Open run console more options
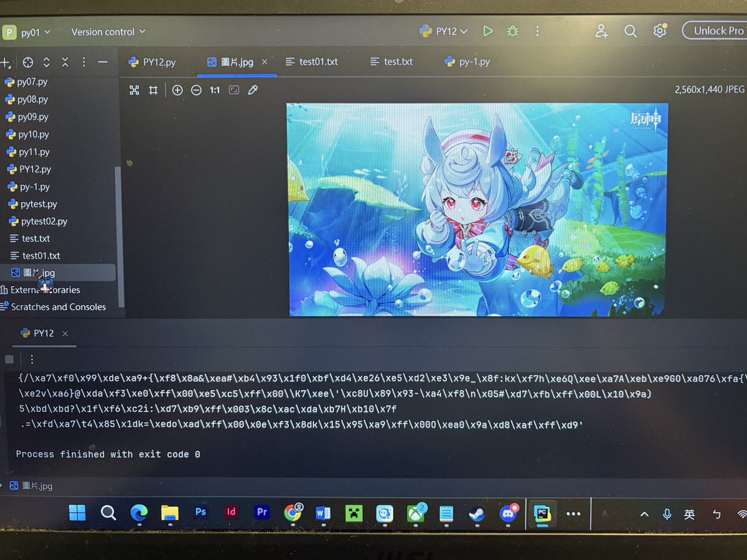 (x=32, y=359)
